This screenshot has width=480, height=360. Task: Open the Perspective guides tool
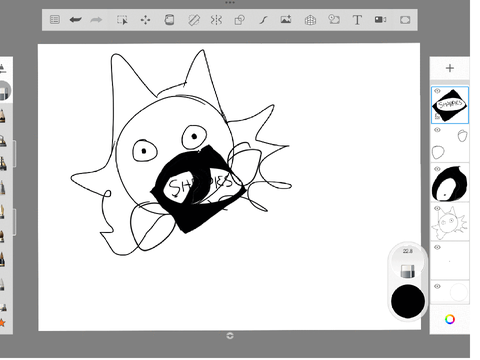coord(310,20)
